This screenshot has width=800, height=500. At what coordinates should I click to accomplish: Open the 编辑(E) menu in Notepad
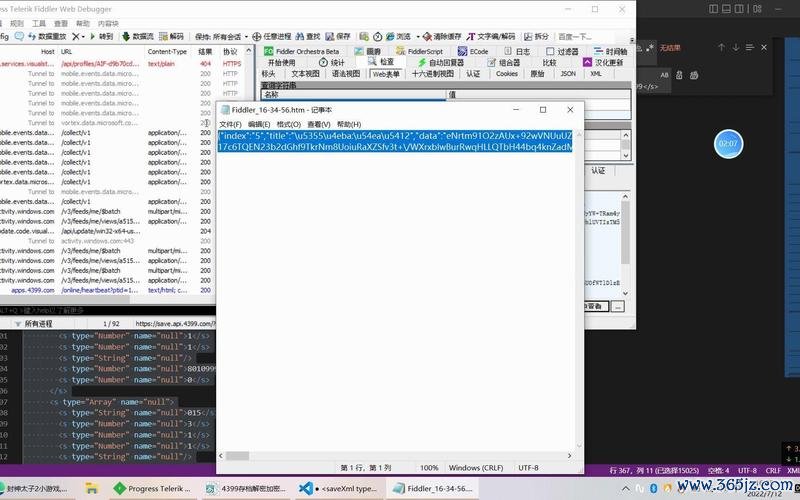pos(259,124)
